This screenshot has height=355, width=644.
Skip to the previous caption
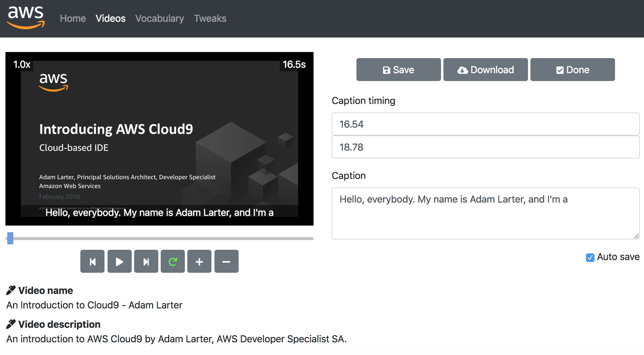pos(92,262)
